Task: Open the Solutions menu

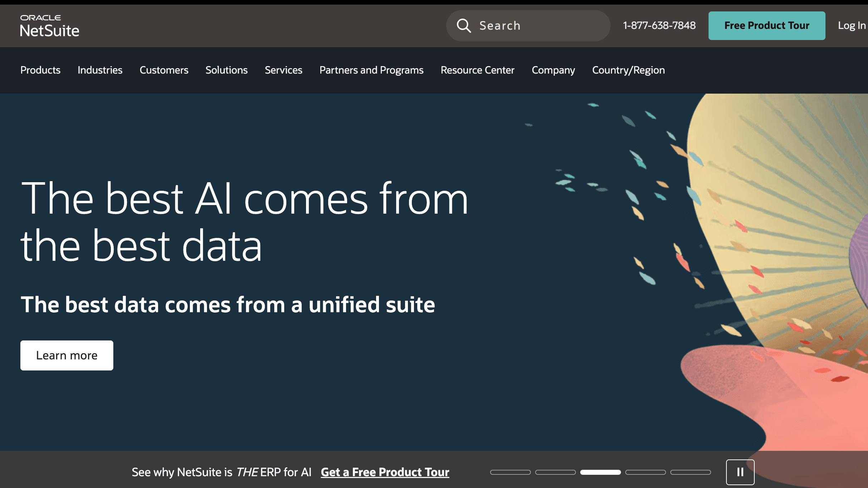Action: coord(227,70)
